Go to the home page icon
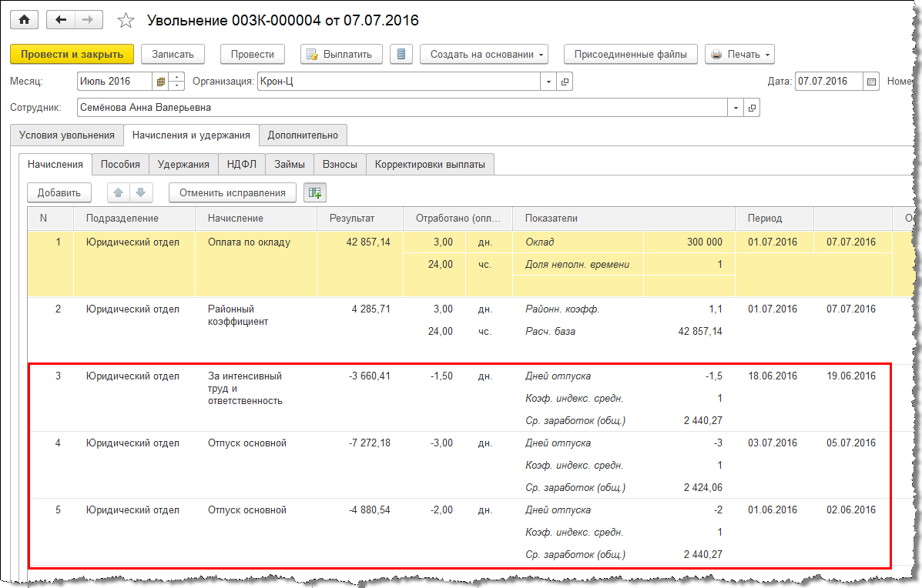 click(24, 20)
